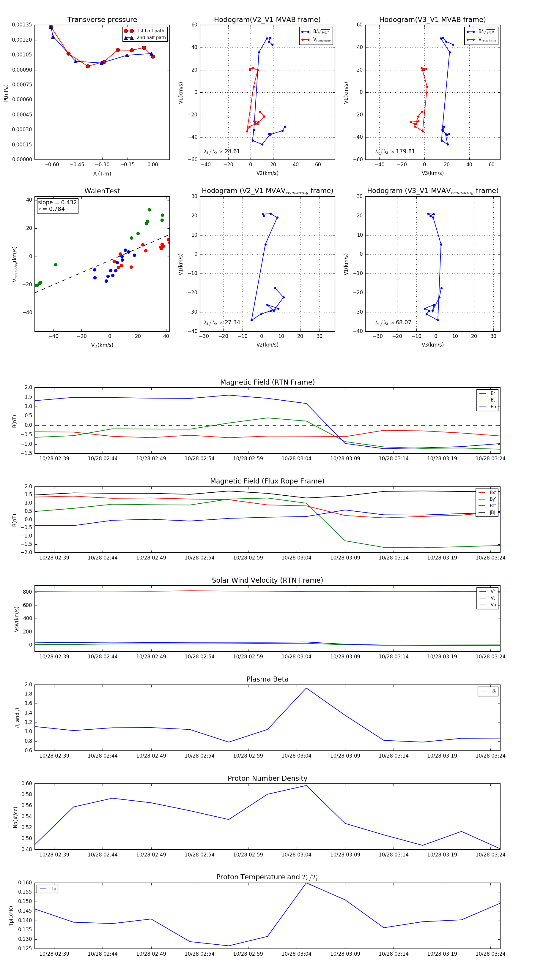This screenshot has height=980, width=535.
Task: Select the "Magnetic Field (Flux Rope Frame)" title
Action: [x=267, y=481]
